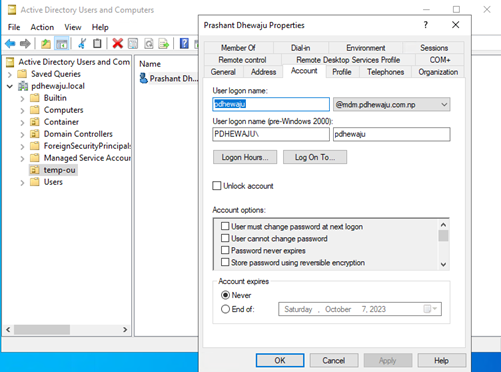Screen dimensions: 501x372
Task: Expand the Saved Queries node
Action: pyautogui.click(x=10, y=74)
